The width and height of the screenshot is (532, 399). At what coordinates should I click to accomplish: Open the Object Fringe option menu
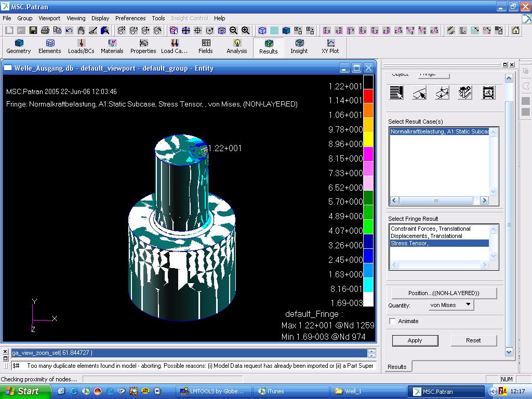[434, 75]
